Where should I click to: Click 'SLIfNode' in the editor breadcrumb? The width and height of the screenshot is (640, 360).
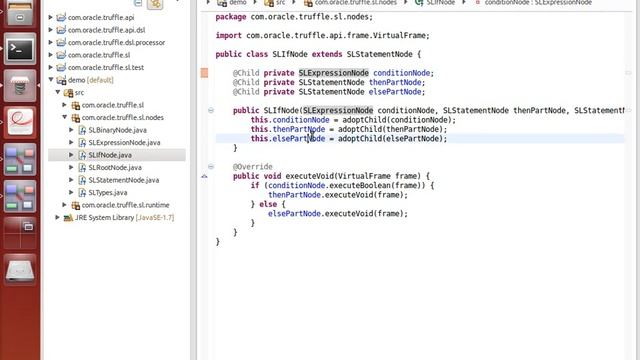point(440,3)
